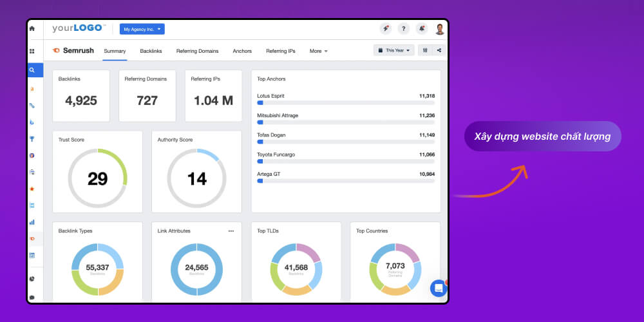Click the Artega GT anchor label
Screen dimensions: 644x322
pyautogui.click(x=267, y=174)
